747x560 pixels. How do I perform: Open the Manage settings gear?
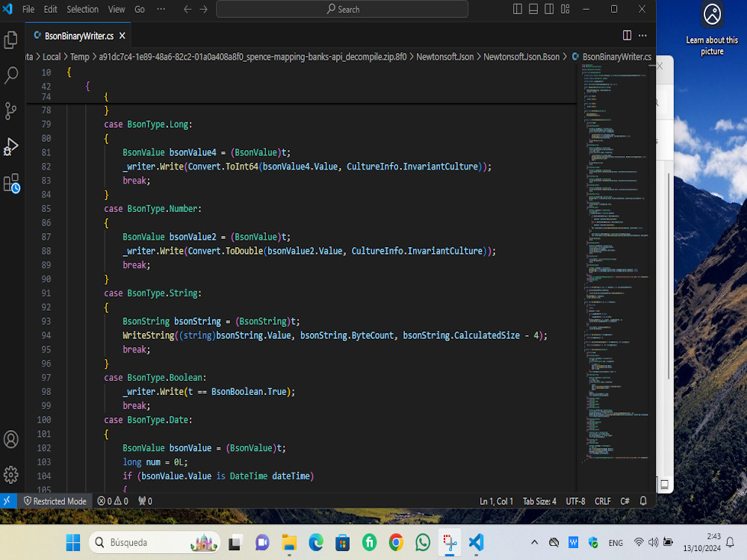tap(11, 475)
